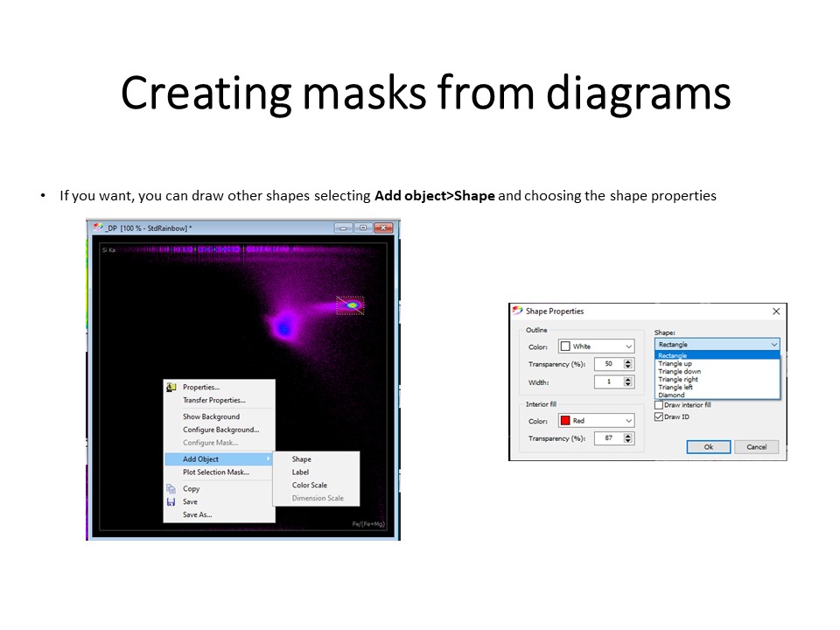Click the Shape Properties dialog app icon
840x630 pixels.
pos(517,311)
